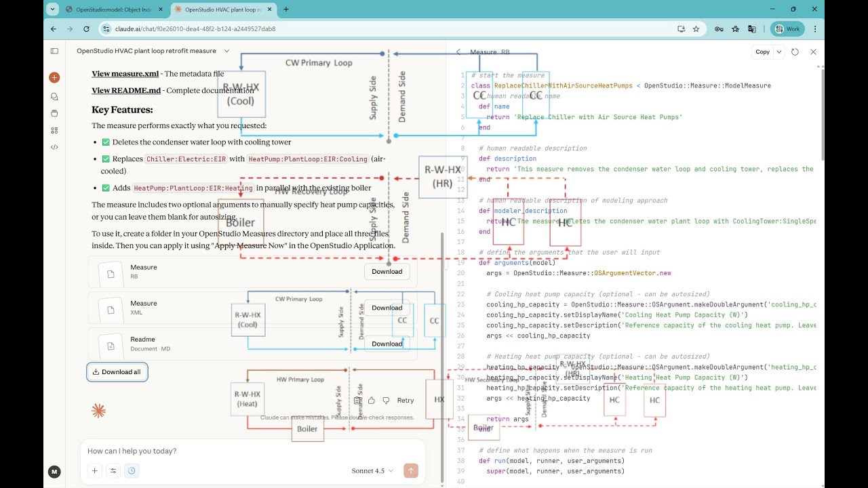Expand the Copy options dropdown arrow
The image size is (868, 488).
click(x=779, y=52)
